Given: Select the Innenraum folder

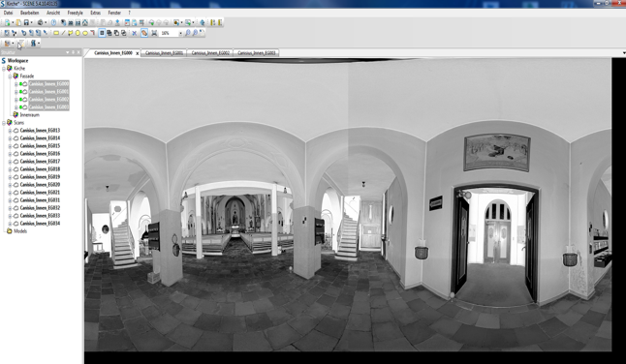Looking at the screenshot, I should [29, 115].
